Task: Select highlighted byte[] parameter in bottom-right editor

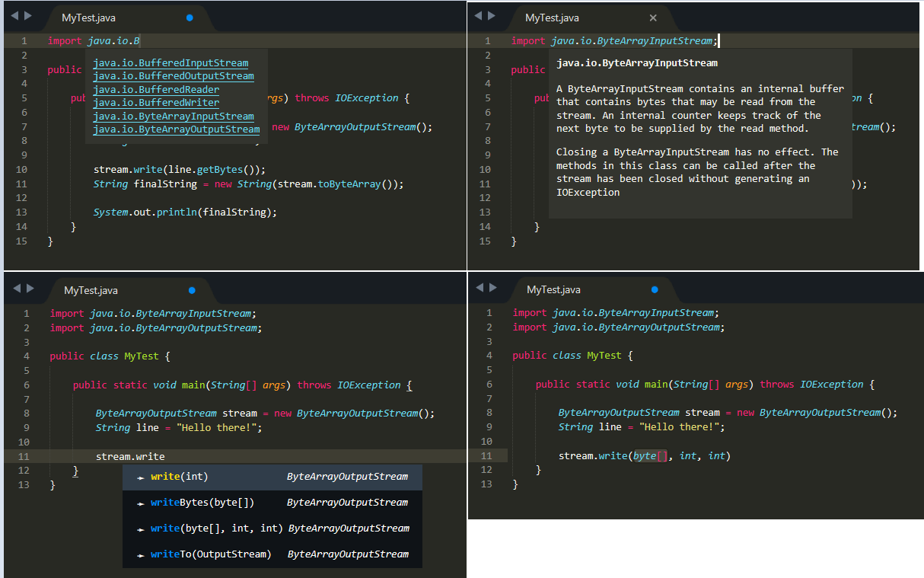Action: click(x=650, y=456)
